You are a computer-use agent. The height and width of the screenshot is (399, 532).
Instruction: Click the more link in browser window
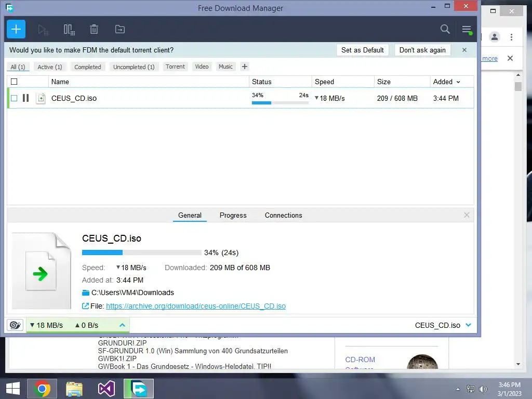coord(489,58)
